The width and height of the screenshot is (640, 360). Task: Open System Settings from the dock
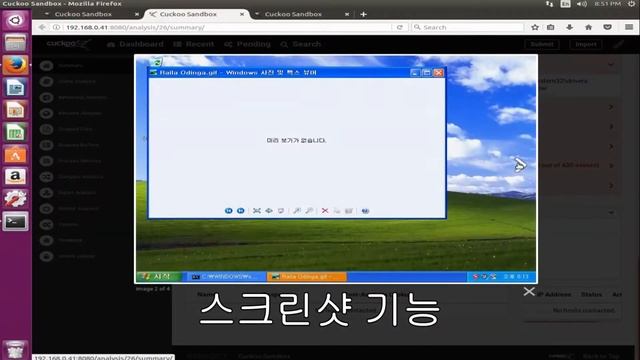click(x=15, y=199)
